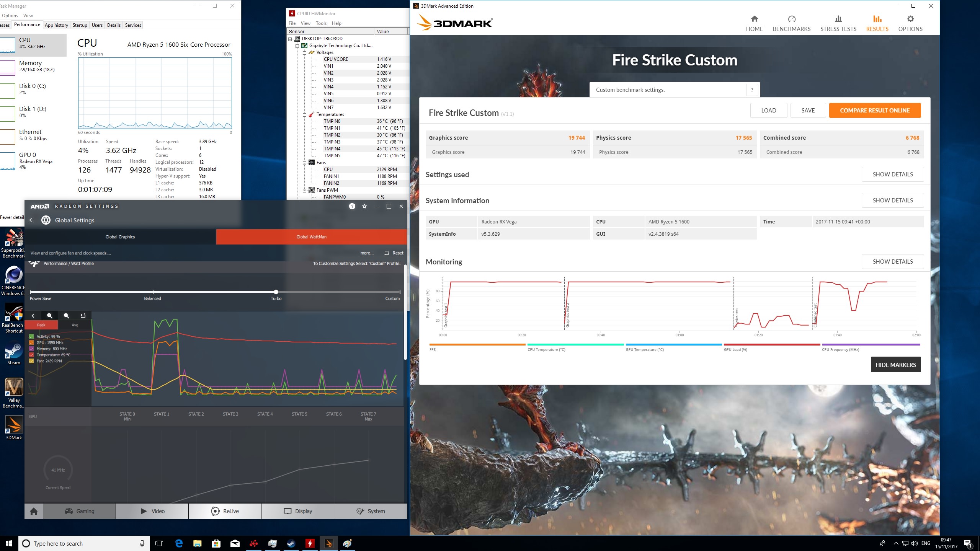
Task: Select the Global Graphics tab in Radeon Settings
Action: tap(120, 237)
